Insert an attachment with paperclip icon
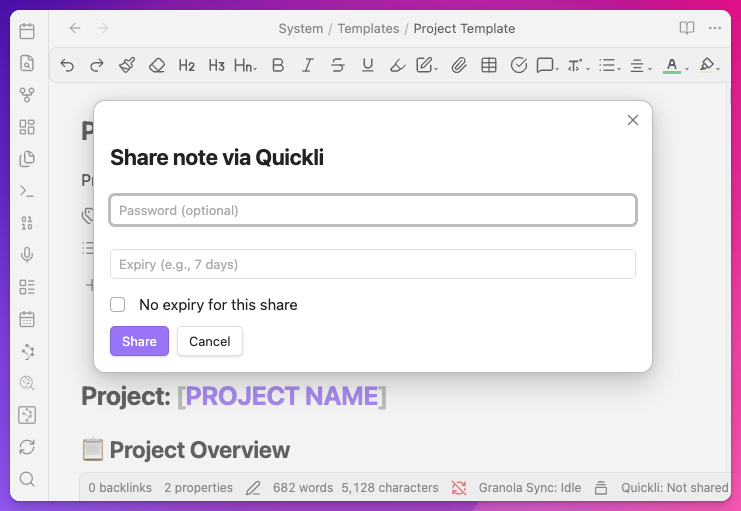Image resolution: width=741 pixels, height=511 pixels. (x=459, y=65)
